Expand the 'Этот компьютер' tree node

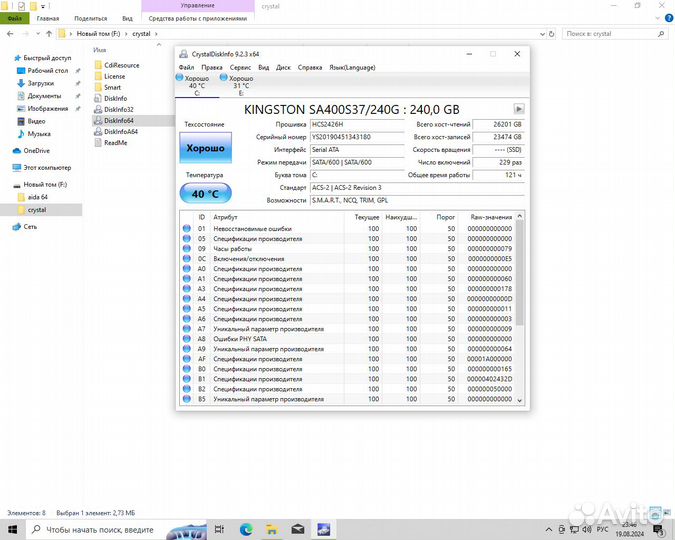pyautogui.click(x=6, y=167)
